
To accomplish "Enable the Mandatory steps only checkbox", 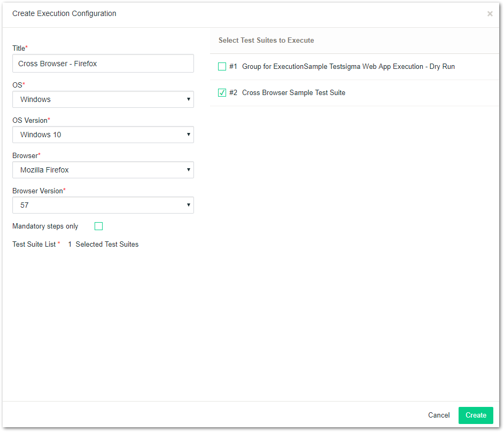I will [x=98, y=226].
